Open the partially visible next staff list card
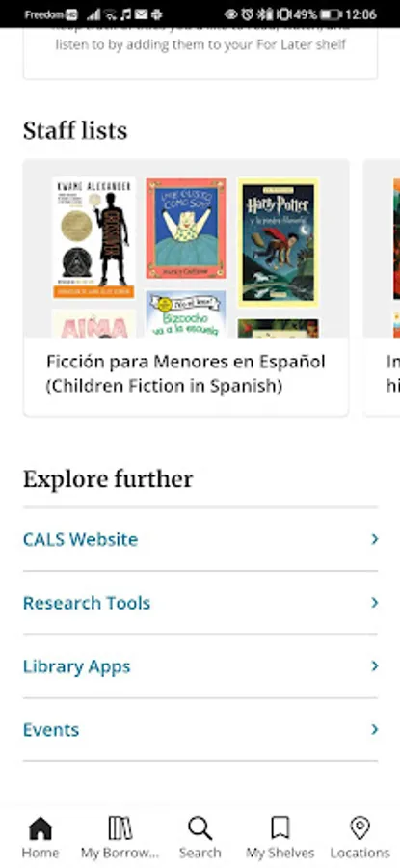 tap(383, 287)
